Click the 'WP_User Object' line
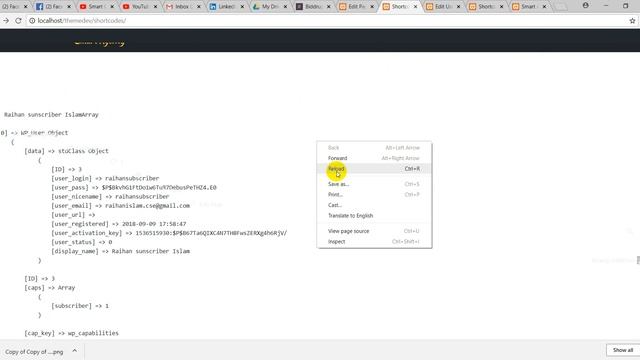Image resolution: width=640 pixels, height=360 pixels. point(44,133)
